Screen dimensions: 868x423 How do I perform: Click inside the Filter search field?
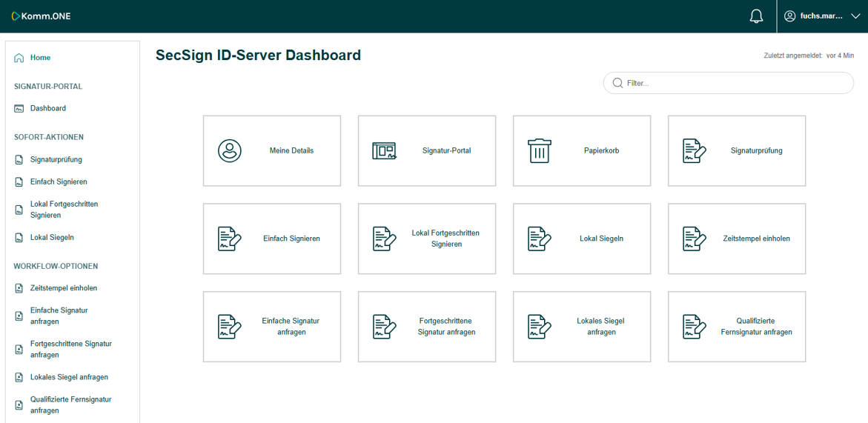[x=729, y=83]
